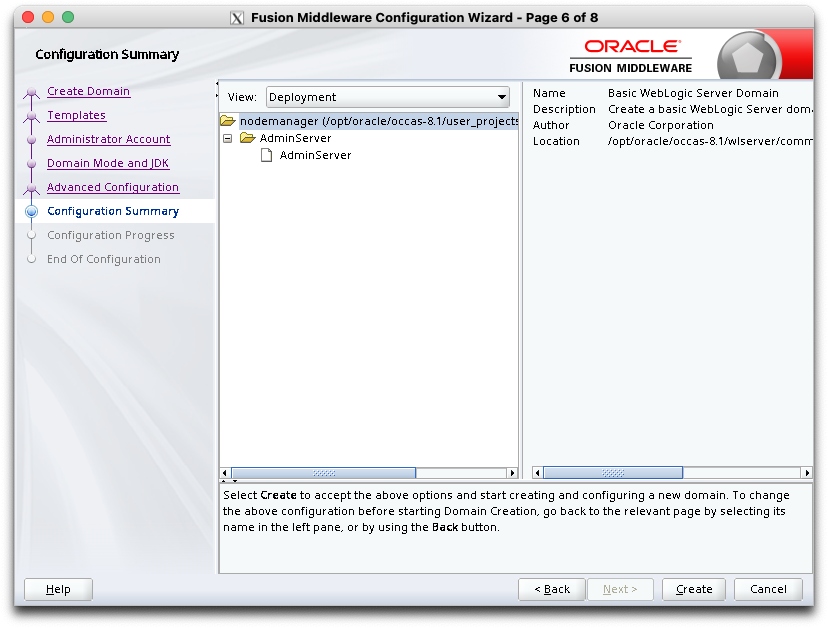Click the Create Domain step marker icon
This screenshot has width=828, height=628.
pos(32,92)
